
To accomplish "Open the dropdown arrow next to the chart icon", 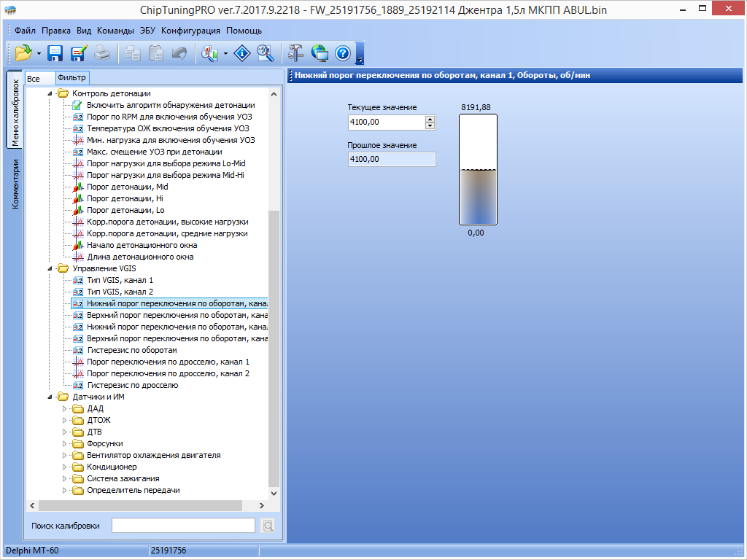I will 225,54.
